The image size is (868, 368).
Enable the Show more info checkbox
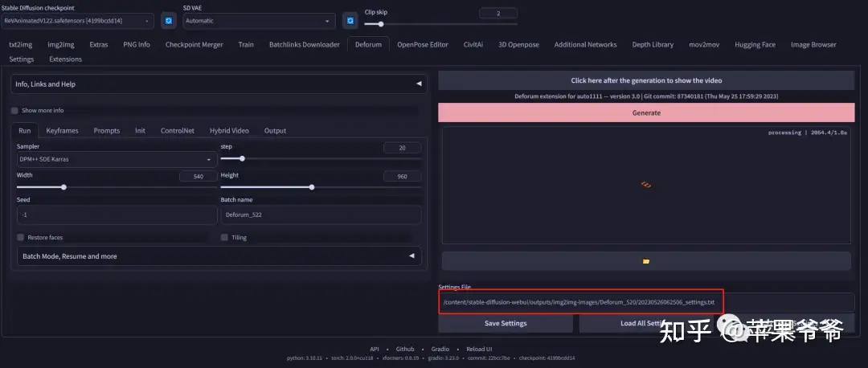point(14,111)
